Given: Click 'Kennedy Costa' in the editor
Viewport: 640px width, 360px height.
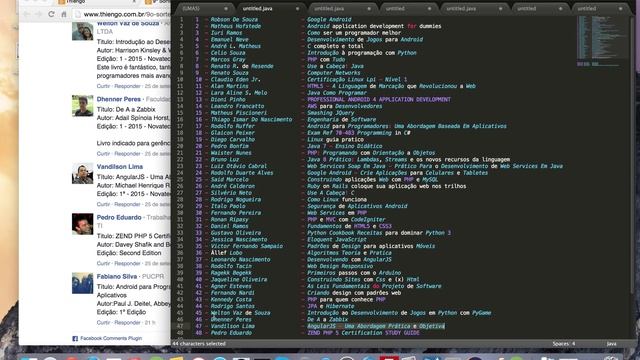Looking at the screenshot, I should pos(231,300).
